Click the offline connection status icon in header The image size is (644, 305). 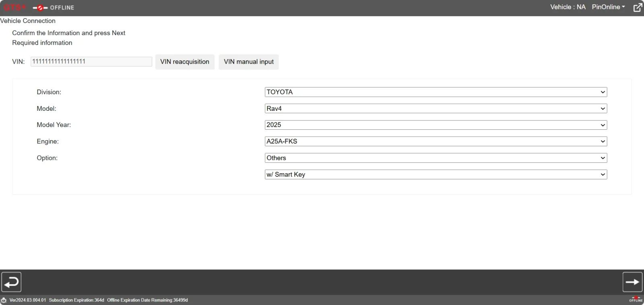pyautogui.click(x=40, y=8)
